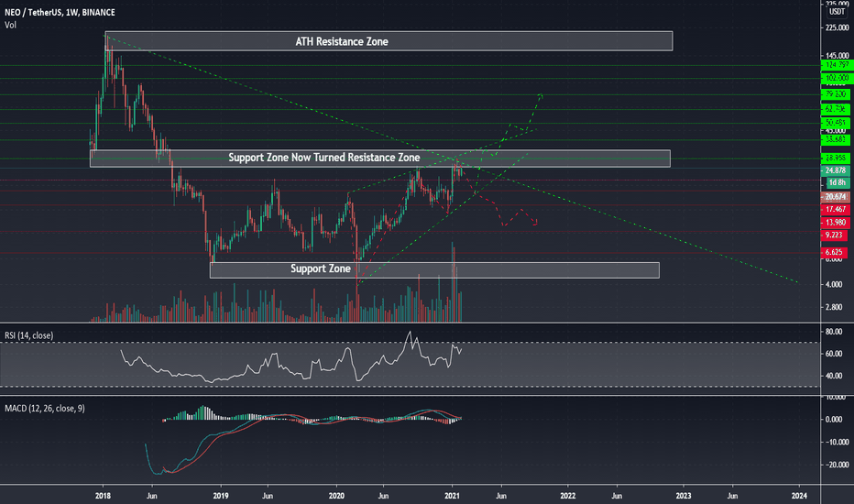Viewport: 854px width, 504px height.
Task: Open the USDT currency selector
Action: pos(838,11)
